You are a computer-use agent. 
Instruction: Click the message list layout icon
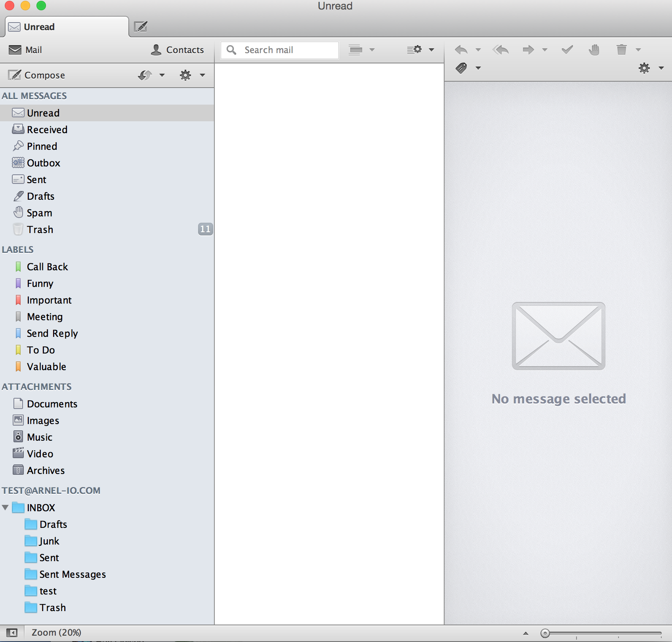(x=355, y=50)
